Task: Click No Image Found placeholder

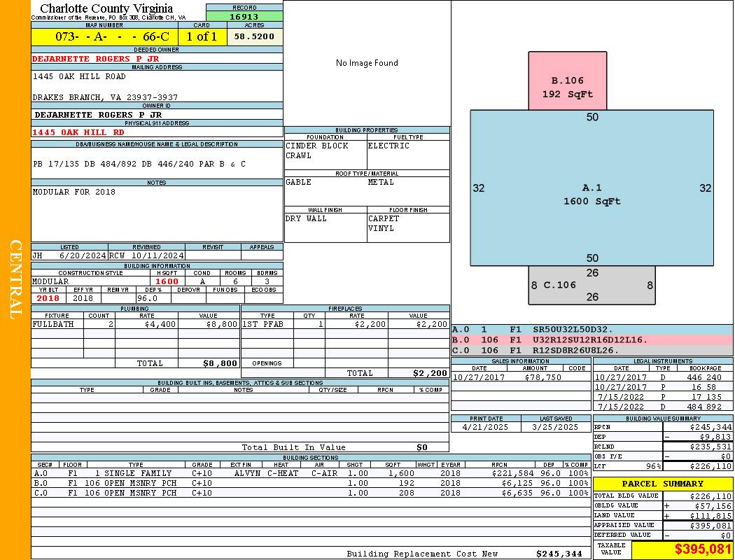Action: (x=367, y=63)
